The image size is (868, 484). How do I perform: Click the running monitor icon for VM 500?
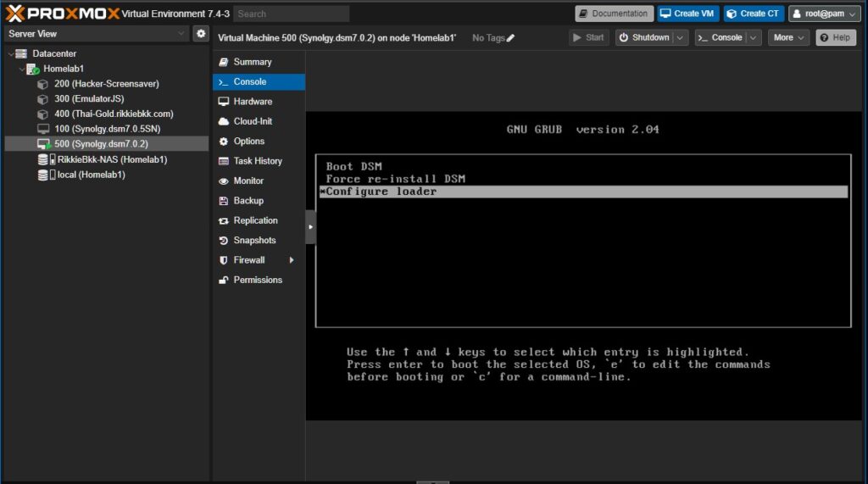[44, 144]
